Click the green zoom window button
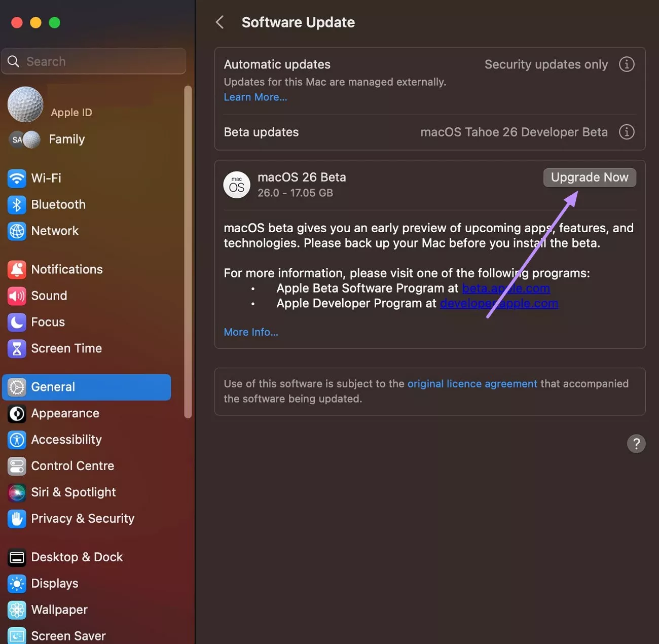Image resolution: width=659 pixels, height=644 pixels. coord(54,22)
